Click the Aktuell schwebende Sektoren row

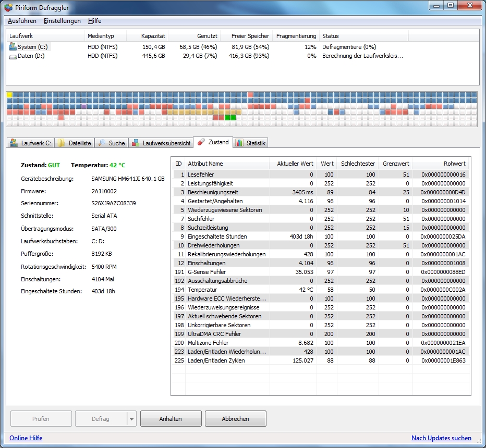321,316
